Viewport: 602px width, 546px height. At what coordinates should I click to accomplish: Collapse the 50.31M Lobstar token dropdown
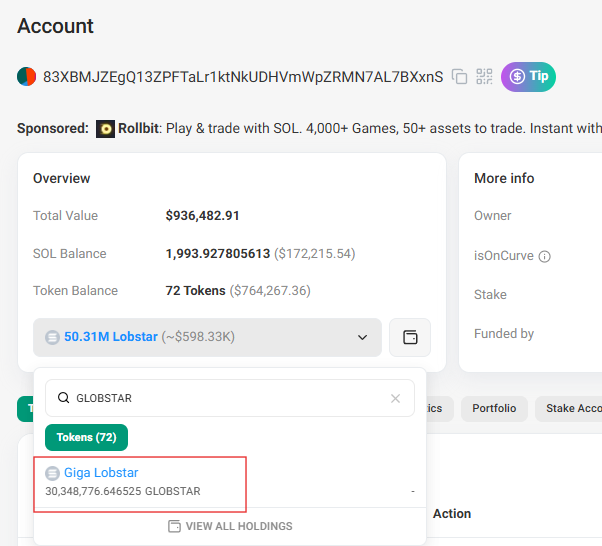click(207, 337)
